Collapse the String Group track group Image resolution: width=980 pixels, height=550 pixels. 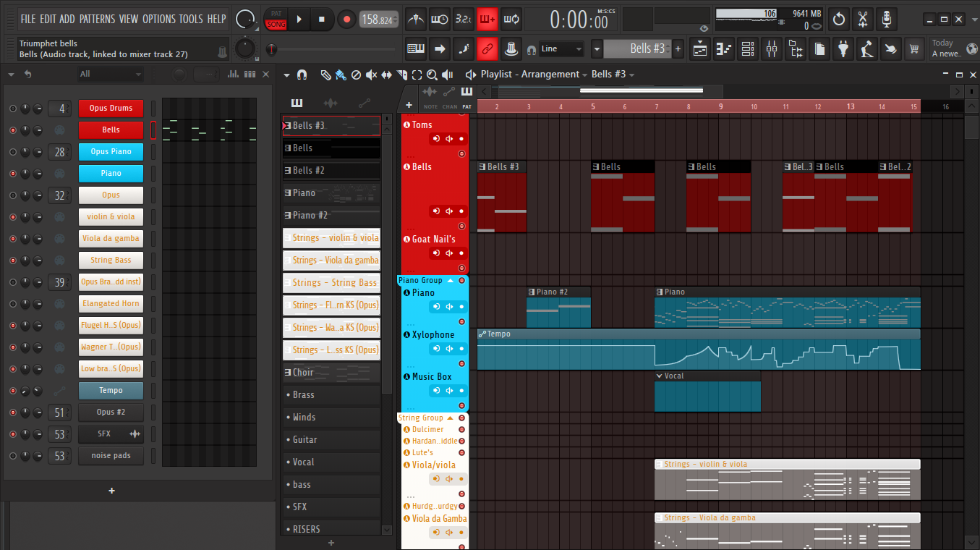pyautogui.click(x=451, y=418)
